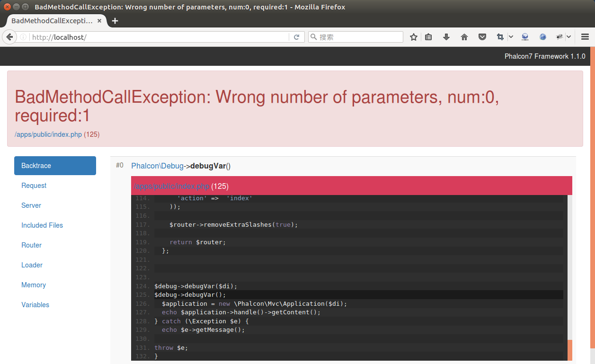
Task: Open the Downloads arrow icon
Action: click(x=446, y=37)
